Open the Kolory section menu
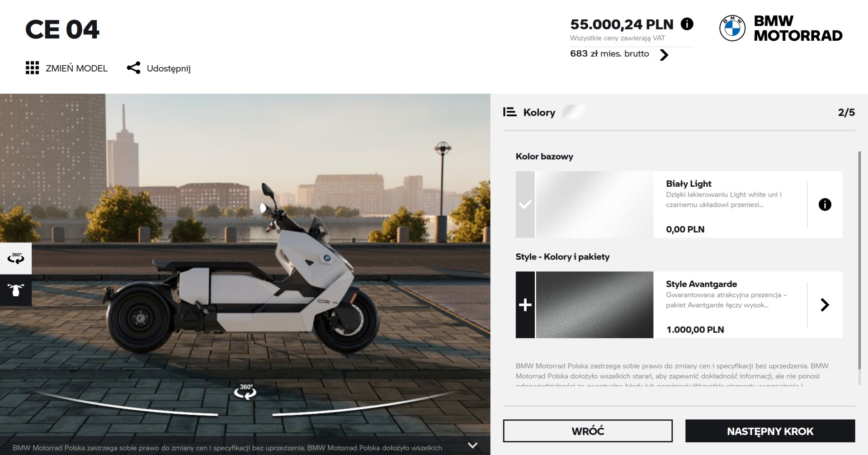This screenshot has width=868, height=455. click(539, 112)
